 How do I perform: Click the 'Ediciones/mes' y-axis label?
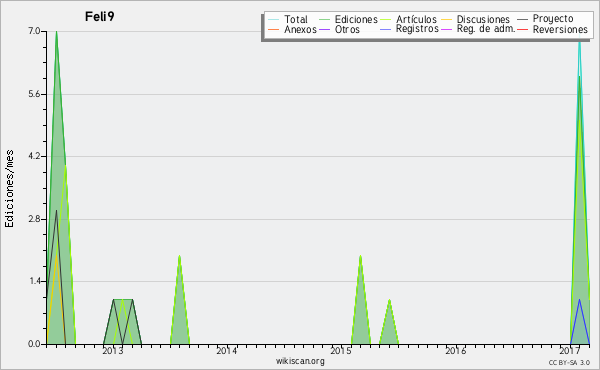pyautogui.click(x=9, y=189)
